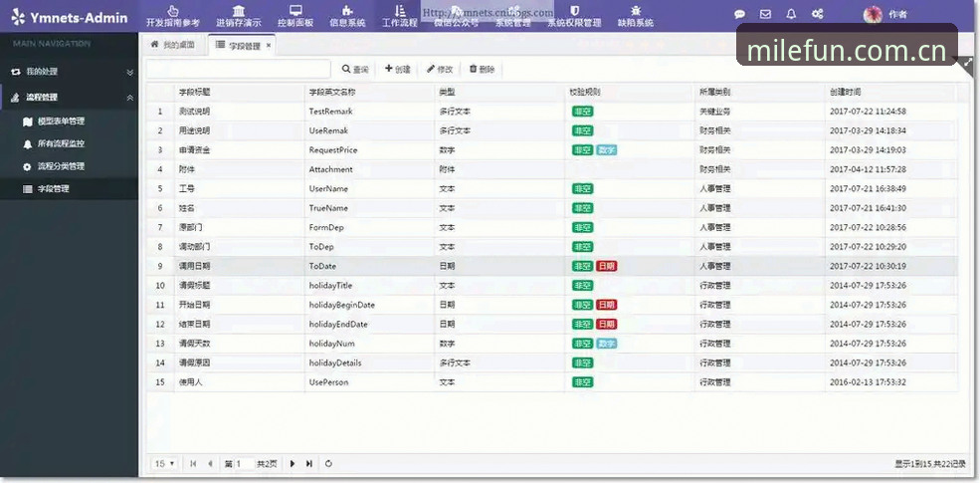This screenshot has width=980, height=483.
Task: Open the 工作流程 top navigation item
Action: pyautogui.click(x=400, y=16)
